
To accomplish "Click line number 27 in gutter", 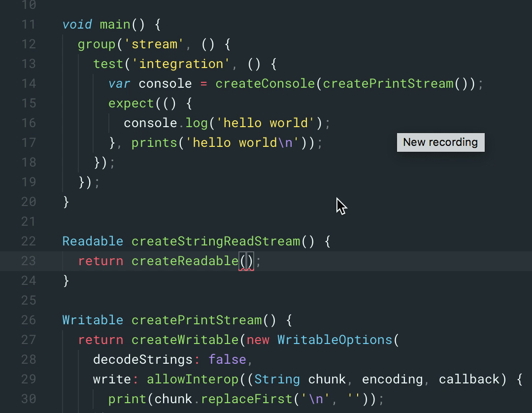I will (x=29, y=340).
